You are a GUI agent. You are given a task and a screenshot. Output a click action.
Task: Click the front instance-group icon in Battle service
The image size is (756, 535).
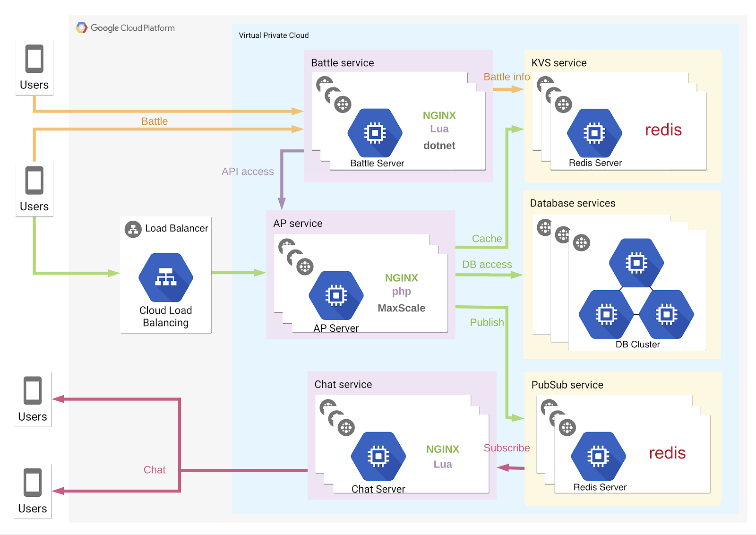[x=343, y=104]
